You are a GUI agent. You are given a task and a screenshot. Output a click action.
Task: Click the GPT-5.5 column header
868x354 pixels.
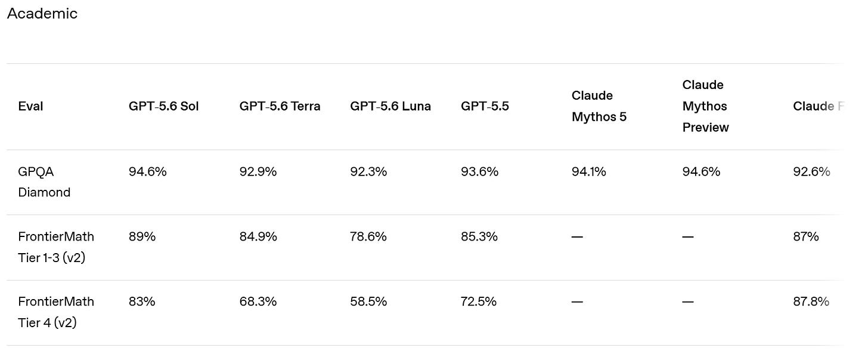485,106
